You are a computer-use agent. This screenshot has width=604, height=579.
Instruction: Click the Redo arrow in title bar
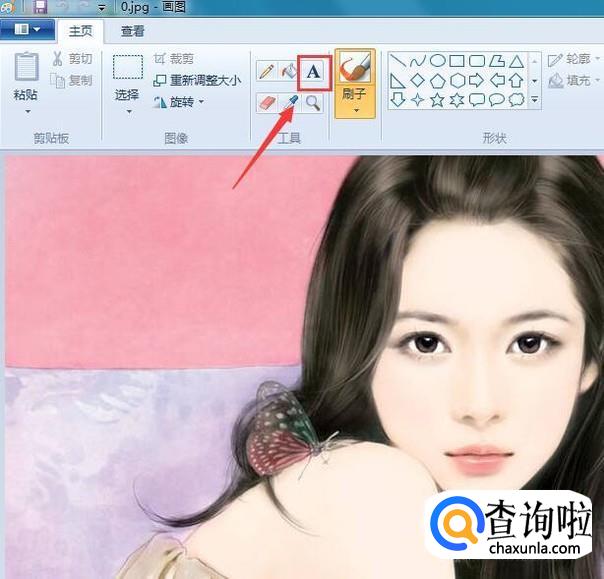[83, 7]
